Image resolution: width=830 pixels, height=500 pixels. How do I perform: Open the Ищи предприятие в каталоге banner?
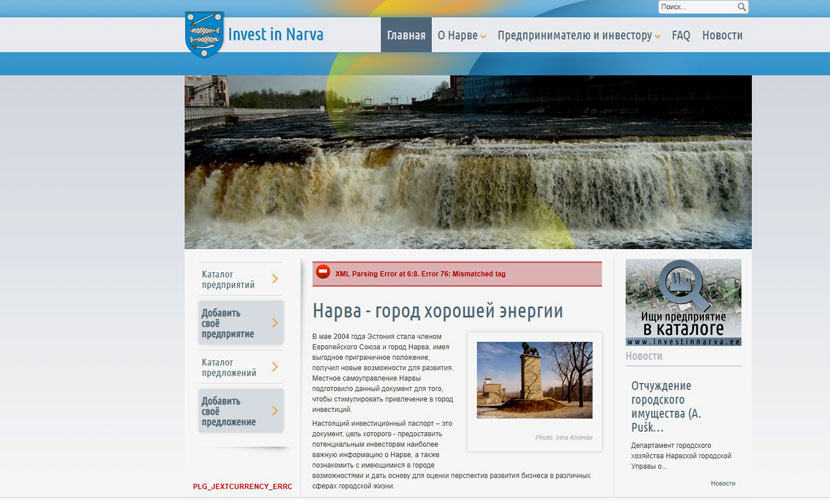(x=683, y=302)
